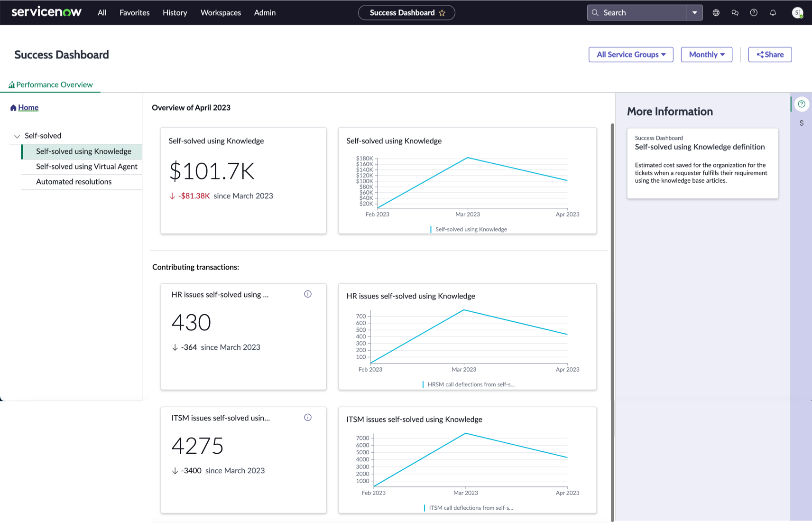This screenshot has height=523, width=812.
Task: Open the Workspaces menu
Action: point(221,13)
